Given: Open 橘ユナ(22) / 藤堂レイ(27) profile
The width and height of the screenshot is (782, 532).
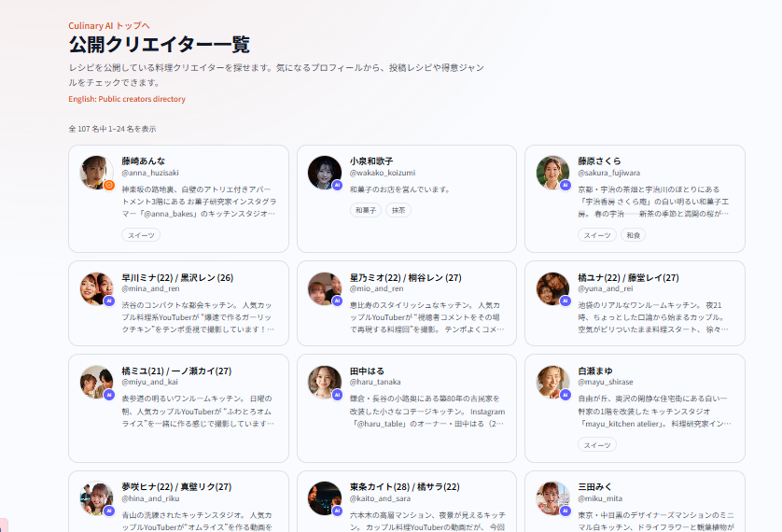Looking at the screenshot, I should (628, 278).
